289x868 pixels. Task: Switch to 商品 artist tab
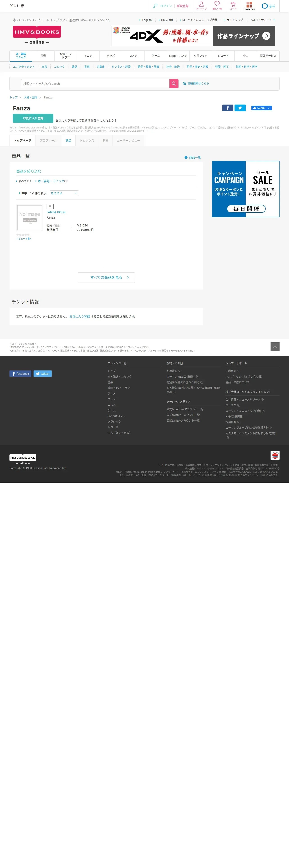point(68,141)
